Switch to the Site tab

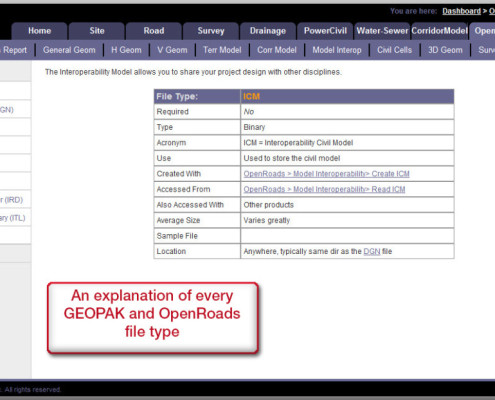[97, 31]
